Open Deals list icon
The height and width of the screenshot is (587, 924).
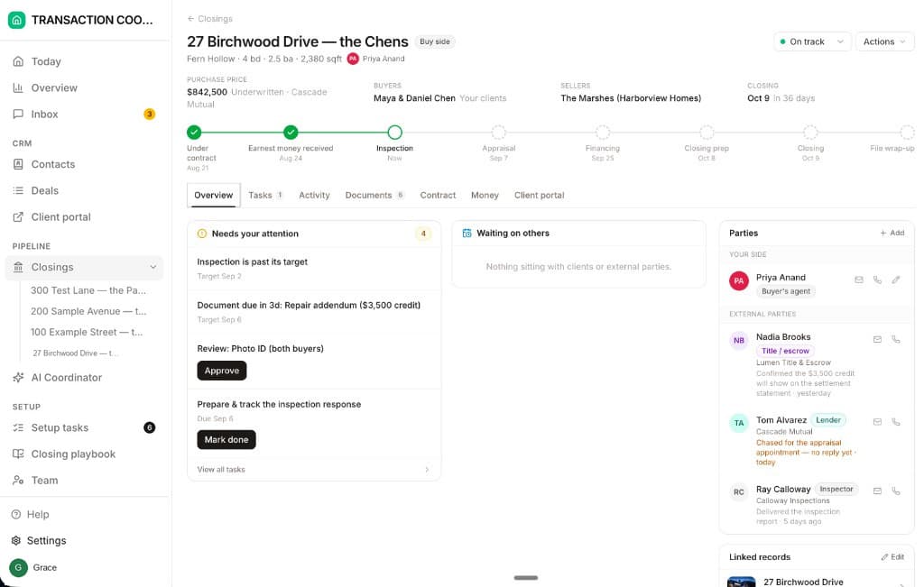(x=18, y=190)
